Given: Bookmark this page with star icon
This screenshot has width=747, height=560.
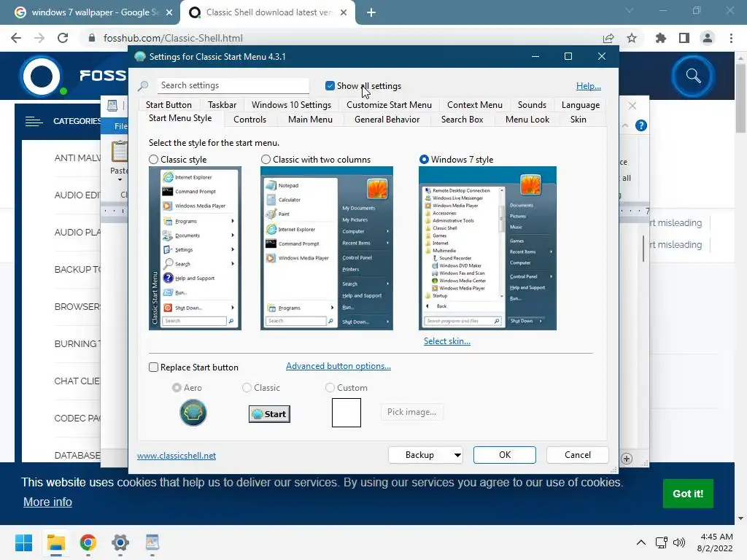Looking at the screenshot, I should pyautogui.click(x=632, y=38).
